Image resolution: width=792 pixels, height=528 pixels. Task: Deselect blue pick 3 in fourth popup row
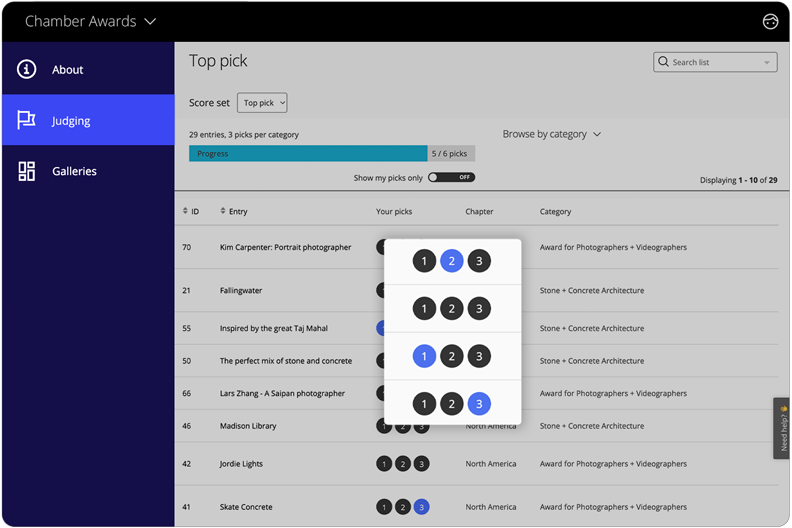pos(479,404)
